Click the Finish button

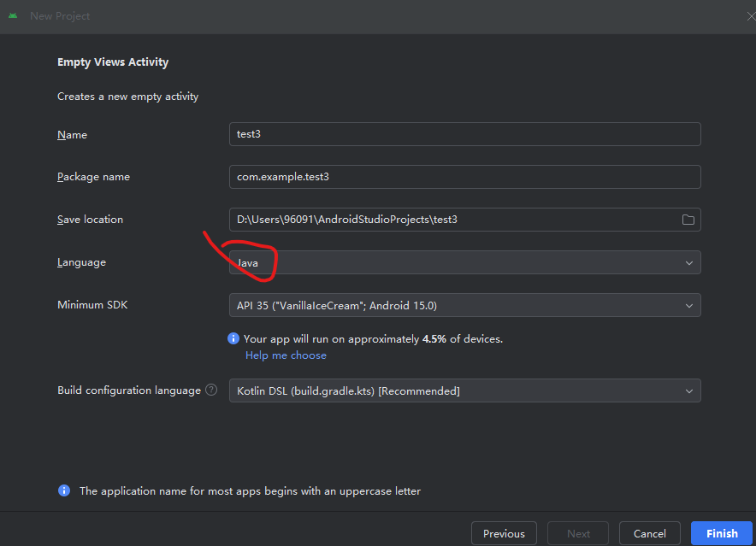pyautogui.click(x=722, y=533)
